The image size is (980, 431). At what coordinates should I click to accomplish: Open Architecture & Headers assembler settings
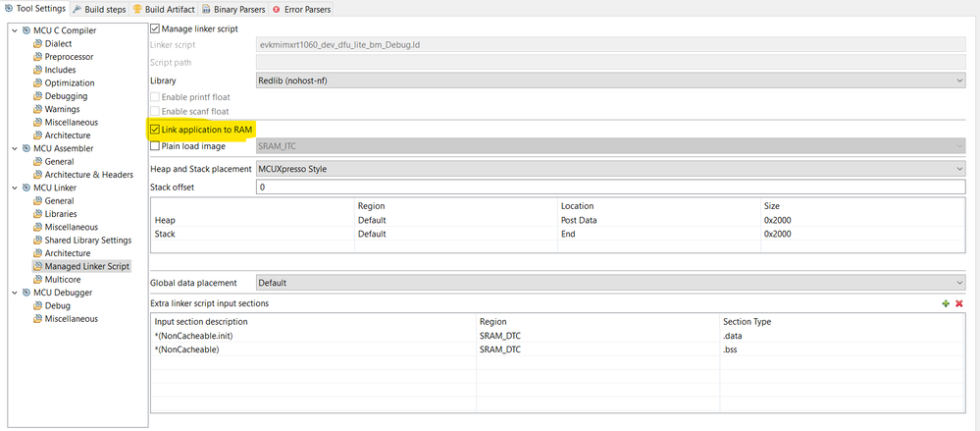click(86, 175)
